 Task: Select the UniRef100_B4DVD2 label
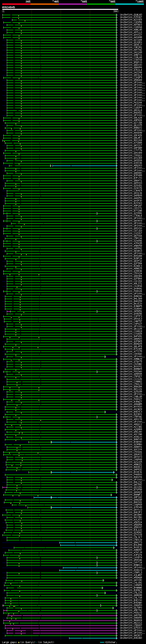point(131,113)
